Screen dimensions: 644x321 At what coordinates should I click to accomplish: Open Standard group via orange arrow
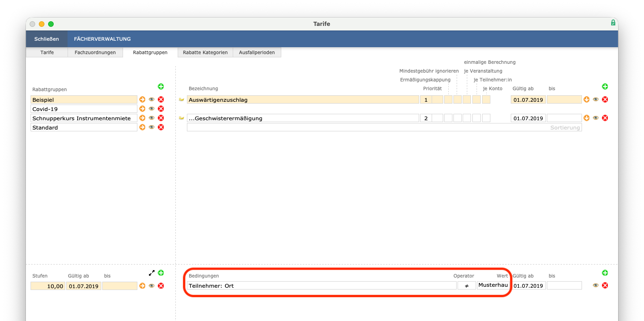tap(142, 127)
